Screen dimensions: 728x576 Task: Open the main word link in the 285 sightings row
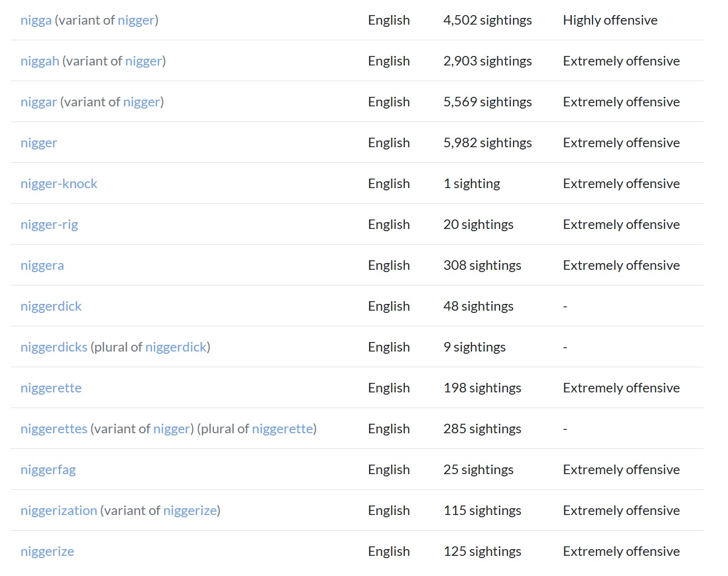(54, 429)
